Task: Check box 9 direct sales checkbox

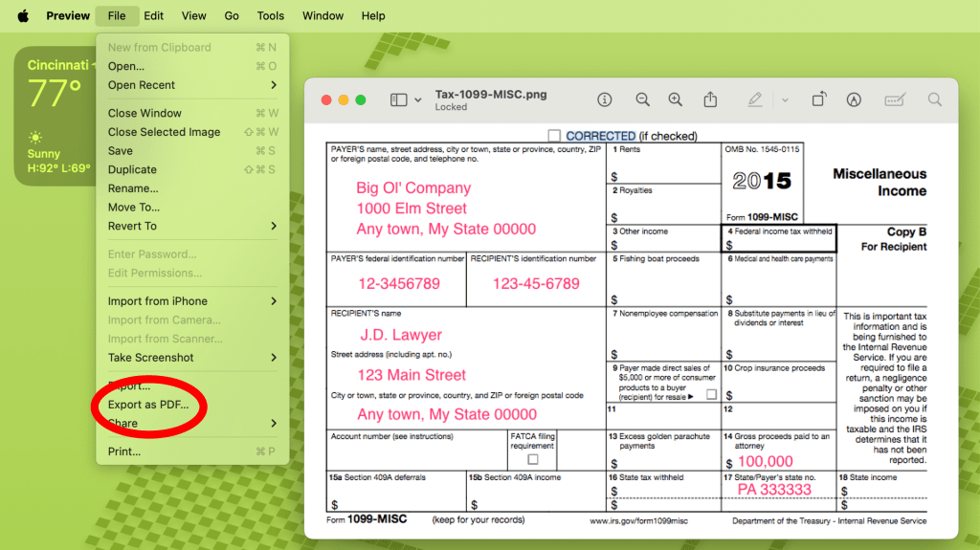Action: (711, 394)
